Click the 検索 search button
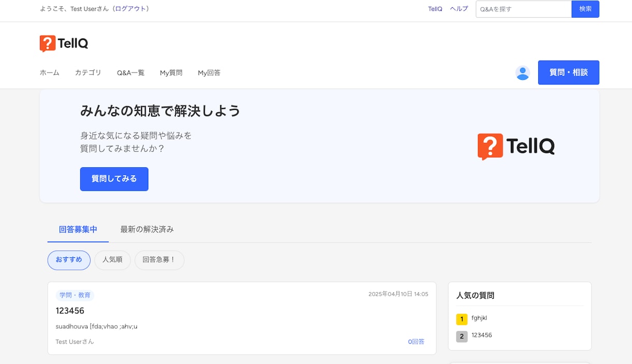 tap(585, 9)
